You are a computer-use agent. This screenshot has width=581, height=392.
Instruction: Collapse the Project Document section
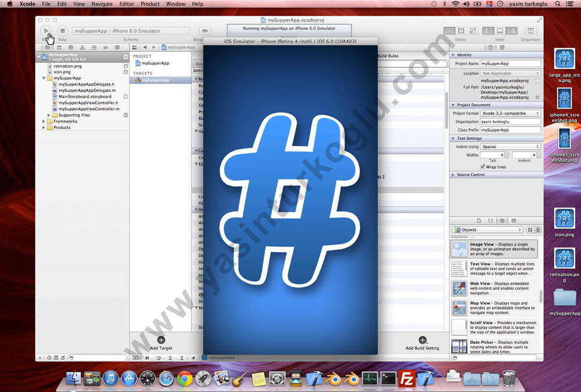[453, 105]
